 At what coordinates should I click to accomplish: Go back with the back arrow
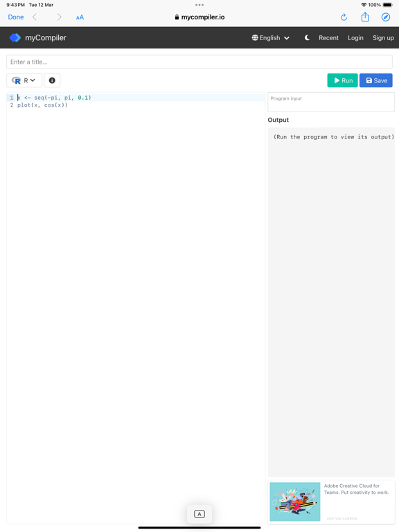[34, 17]
